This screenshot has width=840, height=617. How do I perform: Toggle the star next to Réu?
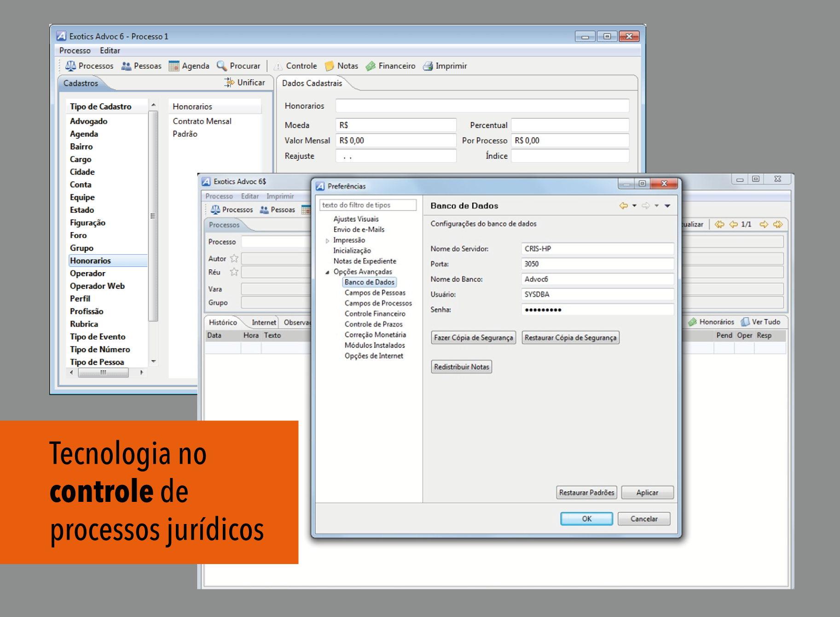coord(234,272)
